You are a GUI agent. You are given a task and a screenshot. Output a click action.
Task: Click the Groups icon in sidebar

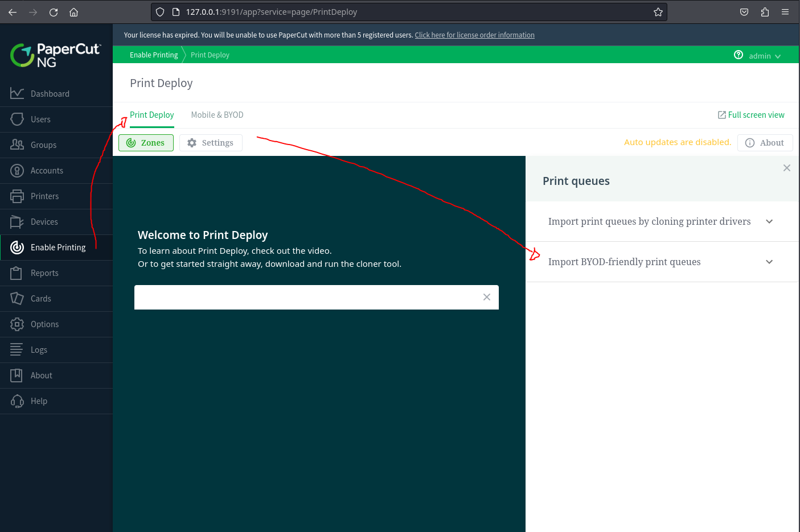(17, 145)
